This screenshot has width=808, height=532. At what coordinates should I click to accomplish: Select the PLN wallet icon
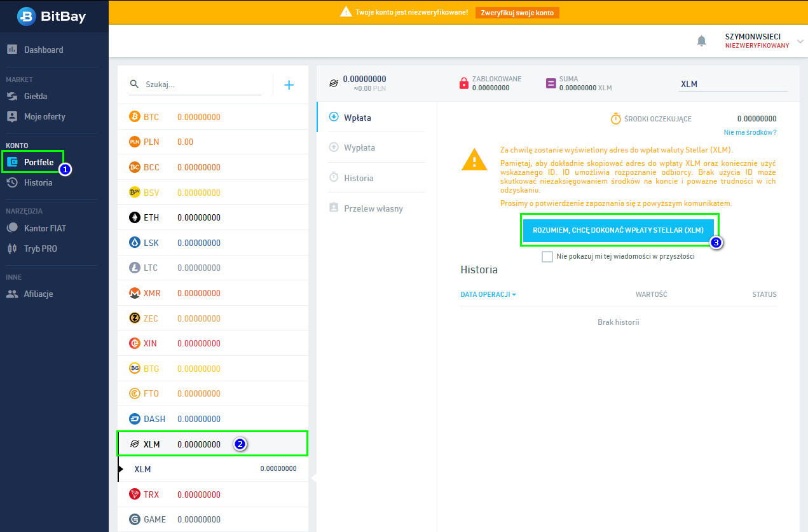click(x=134, y=142)
